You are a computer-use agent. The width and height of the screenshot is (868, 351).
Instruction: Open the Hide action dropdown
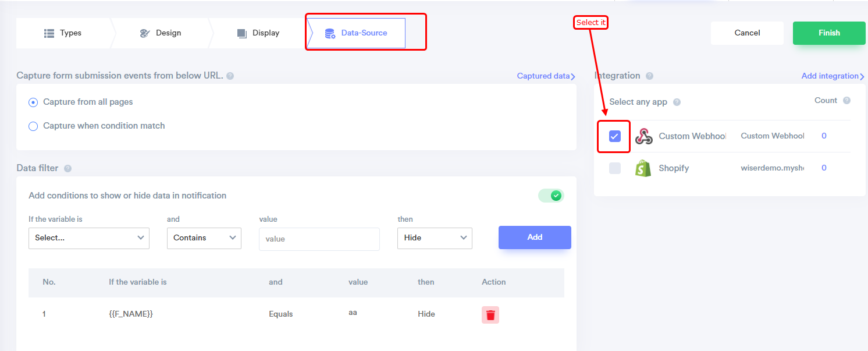click(x=435, y=238)
